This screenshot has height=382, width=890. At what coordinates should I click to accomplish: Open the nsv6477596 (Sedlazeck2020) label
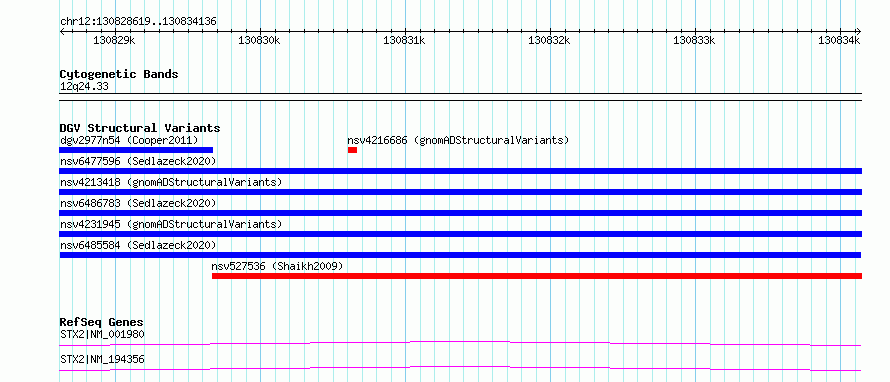pos(138,161)
